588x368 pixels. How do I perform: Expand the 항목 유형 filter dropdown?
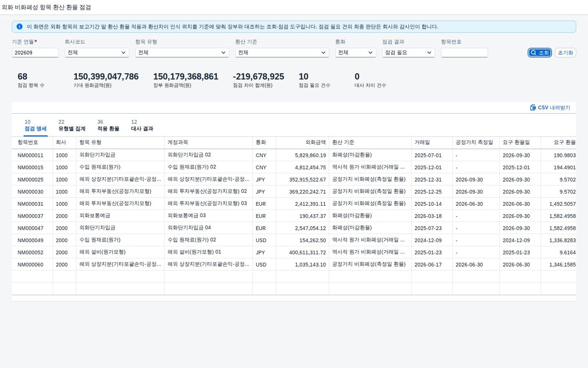pyautogui.click(x=182, y=52)
